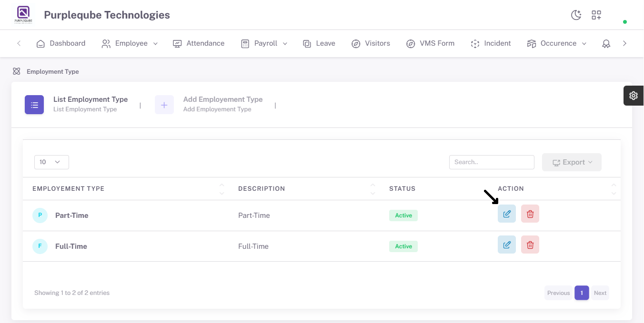Click the Incident target icon
This screenshot has height=323, width=644.
click(x=475, y=44)
